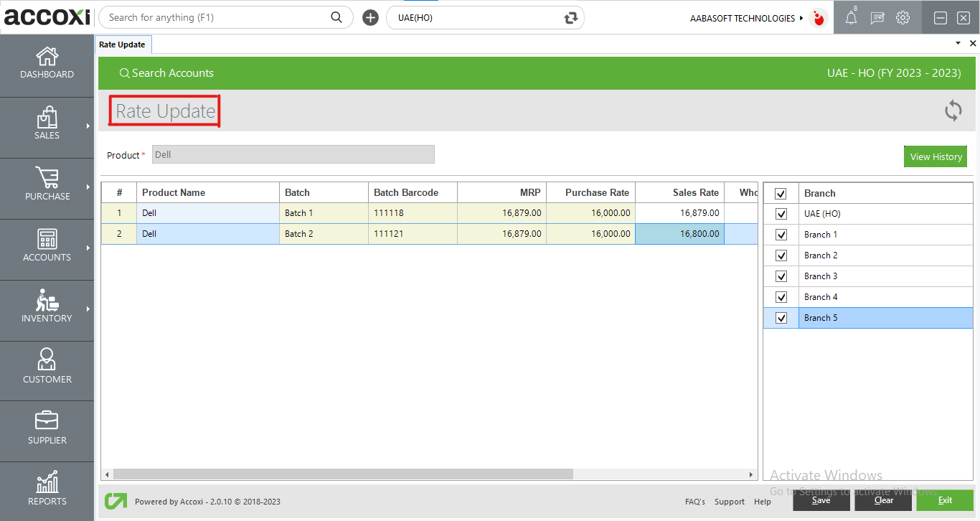Screen dimensions: 980x521
Task: Expand the Inventory sidebar submenu
Action: click(88, 309)
